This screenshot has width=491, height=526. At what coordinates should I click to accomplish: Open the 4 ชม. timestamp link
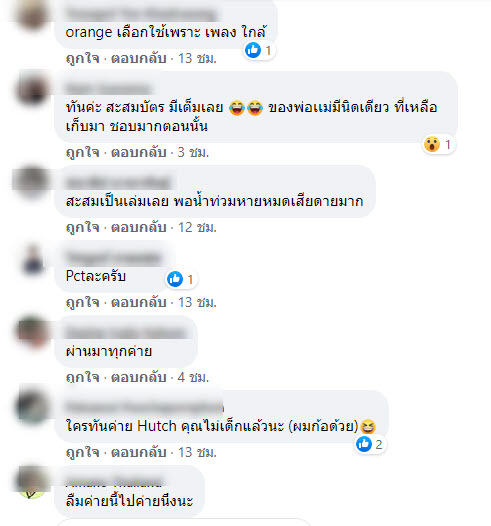point(193,377)
